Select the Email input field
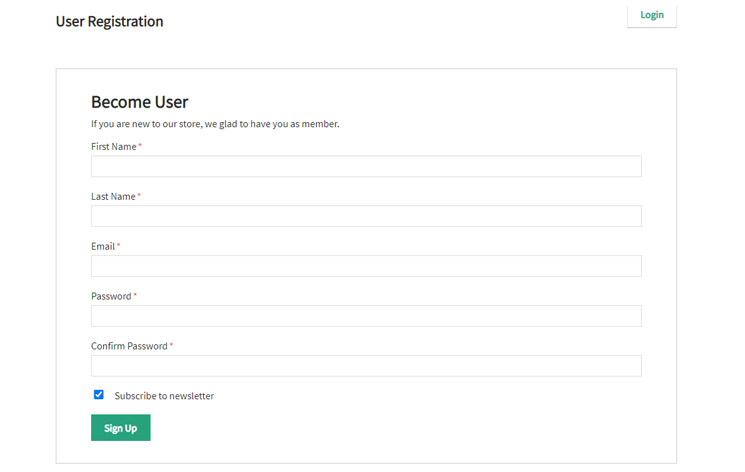This screenshot has width=745, height=472. pyautogui.click(x=366, y=266)
